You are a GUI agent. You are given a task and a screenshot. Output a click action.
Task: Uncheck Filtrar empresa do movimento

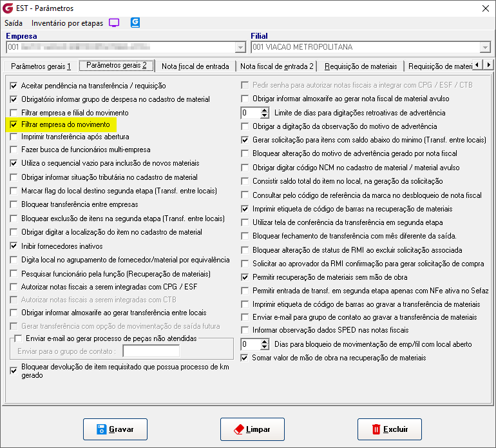pyautogui.click(x=14, y=124)
